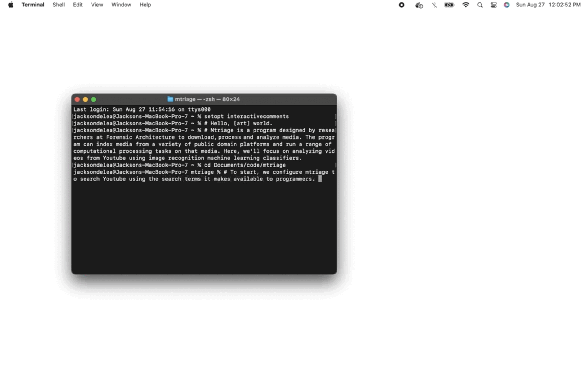Open Spotlight search magnifier
588x368 pixels.
(x=480, y=5)
